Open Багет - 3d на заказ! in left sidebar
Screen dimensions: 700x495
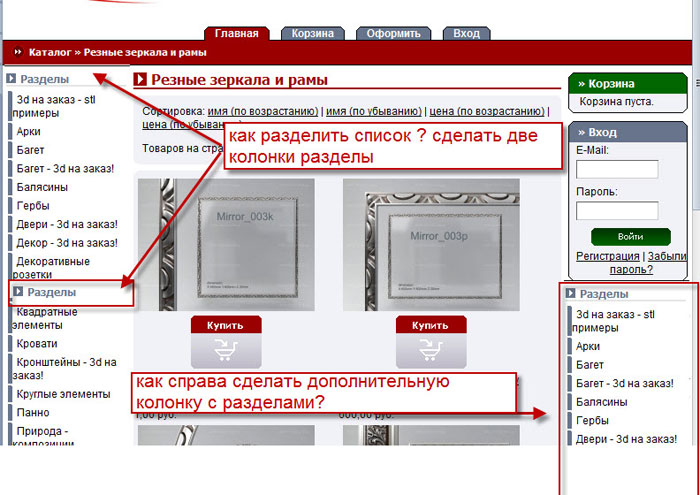(65, 169)
